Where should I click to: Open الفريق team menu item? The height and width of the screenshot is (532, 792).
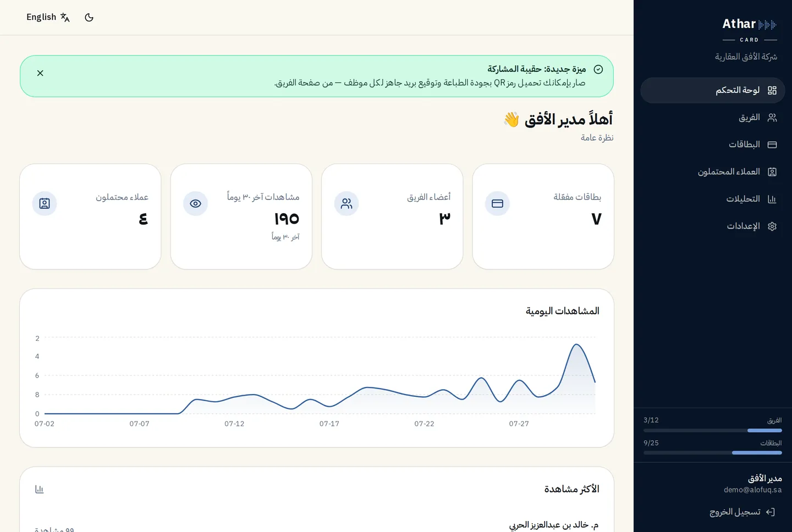pos(712,118)
